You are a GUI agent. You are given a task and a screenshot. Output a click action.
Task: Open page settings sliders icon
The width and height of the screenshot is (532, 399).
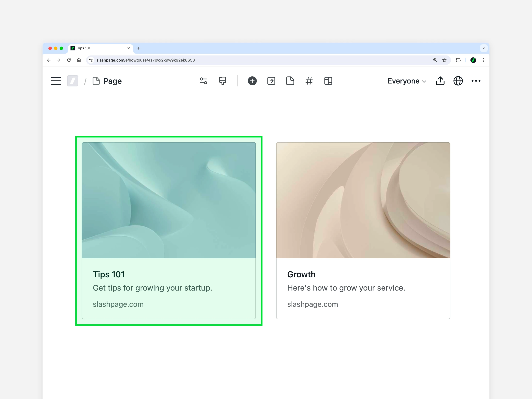click(x=203, y=81)
